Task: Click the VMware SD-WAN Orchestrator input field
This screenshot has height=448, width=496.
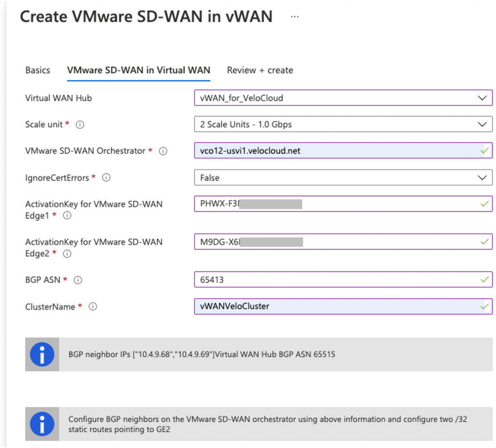Action: coord(343,151)
